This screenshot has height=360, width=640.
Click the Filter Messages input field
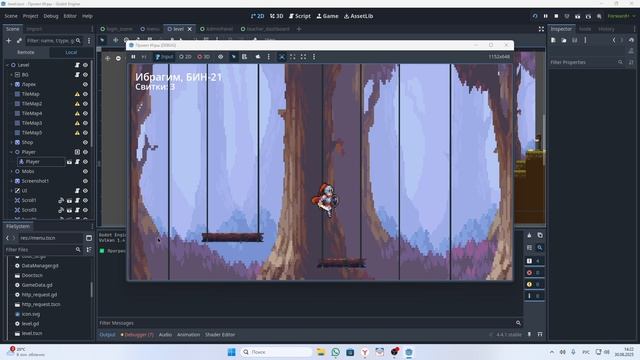tap(306, 323)
